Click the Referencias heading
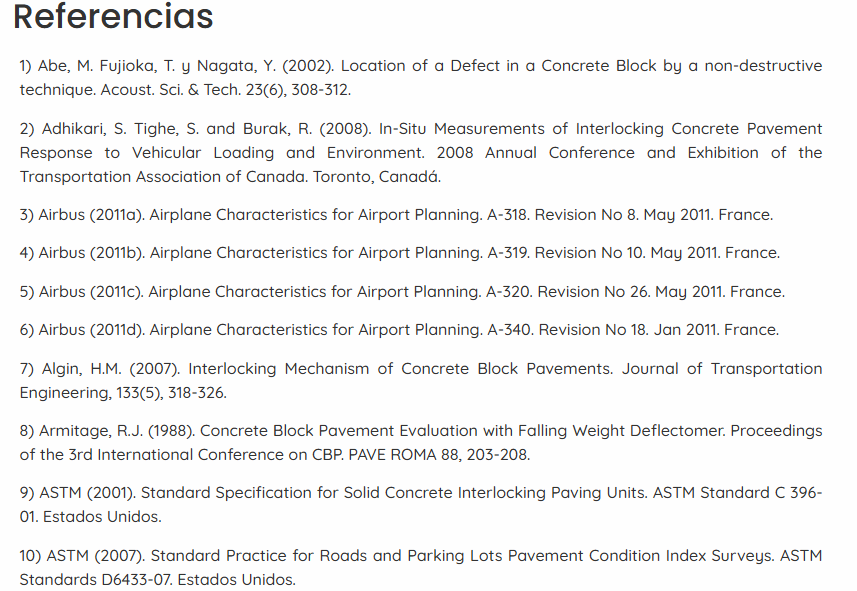 113,16
